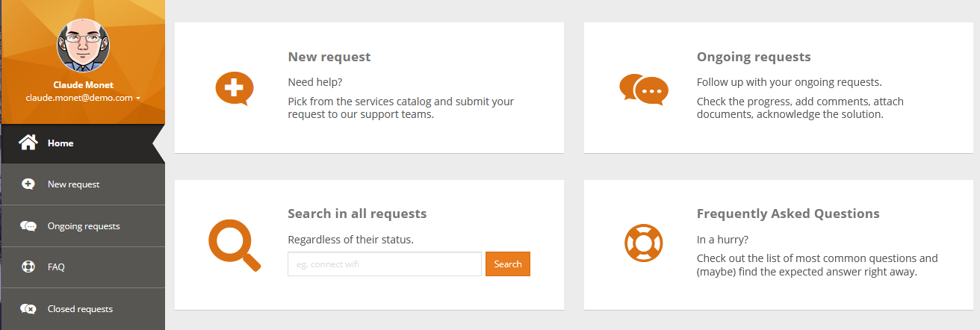Open New request from sidebar menu

[73, 184]
